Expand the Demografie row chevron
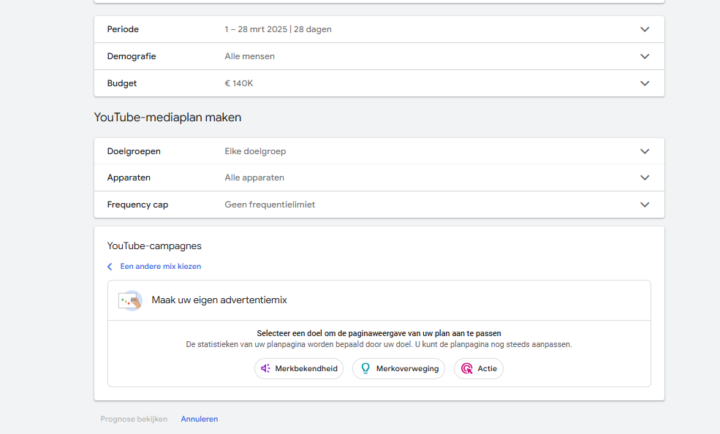 645,56
